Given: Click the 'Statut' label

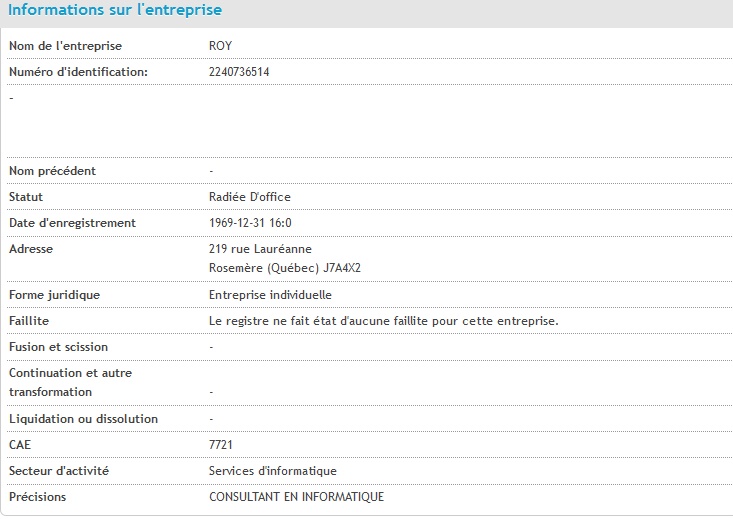Looking at the screenshot, I should [x=26, y=197].
